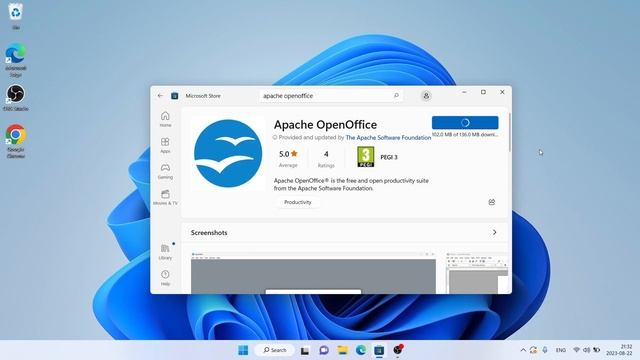The height and width of the screenshot is (360, 640).
Task: Click the Productivity category tag
Action: pos(298,202)
